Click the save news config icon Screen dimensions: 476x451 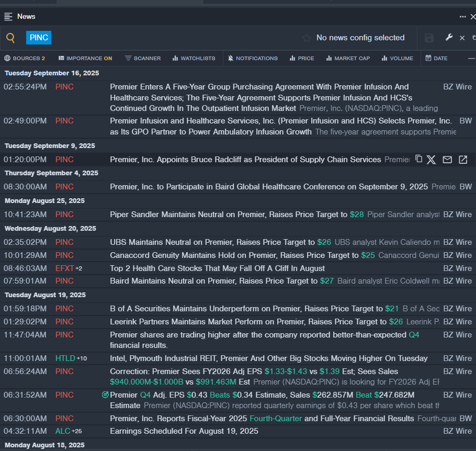click(x=429, y=38)
